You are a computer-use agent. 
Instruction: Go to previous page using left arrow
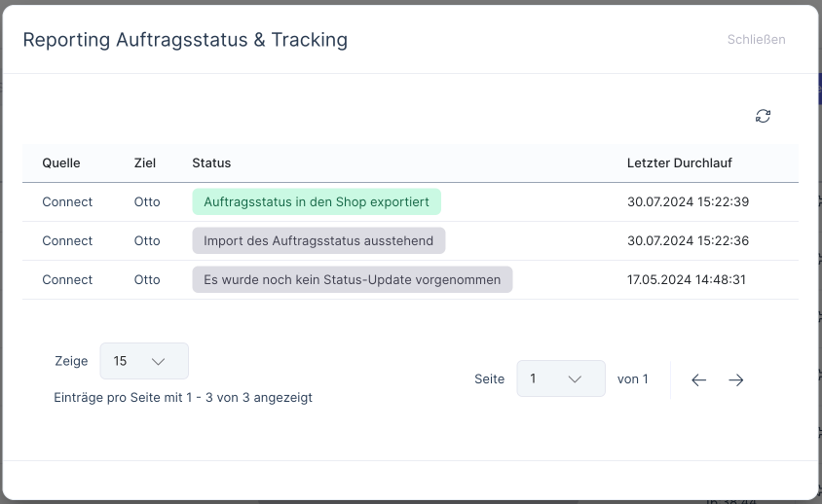point(698,379)
